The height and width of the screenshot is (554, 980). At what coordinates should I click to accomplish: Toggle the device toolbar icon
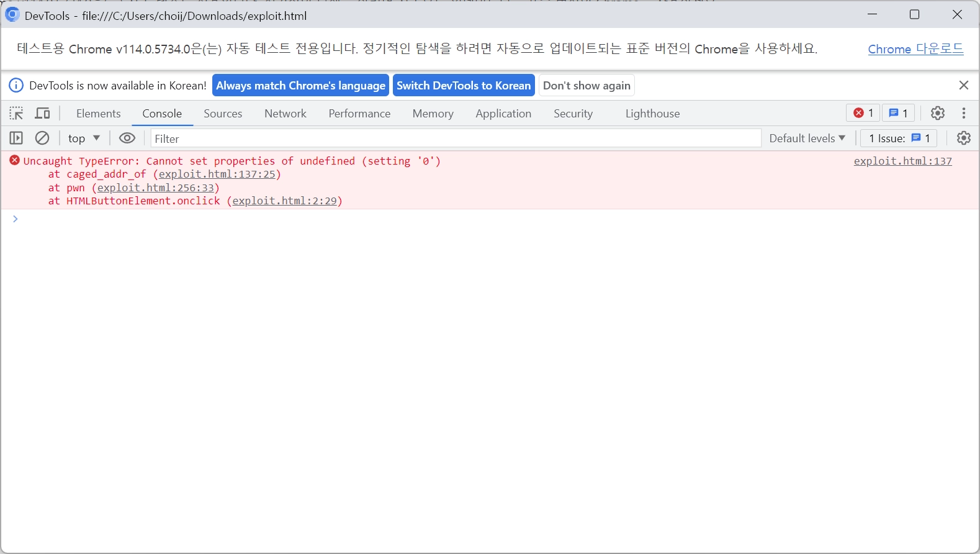click(x=42, y=113)
